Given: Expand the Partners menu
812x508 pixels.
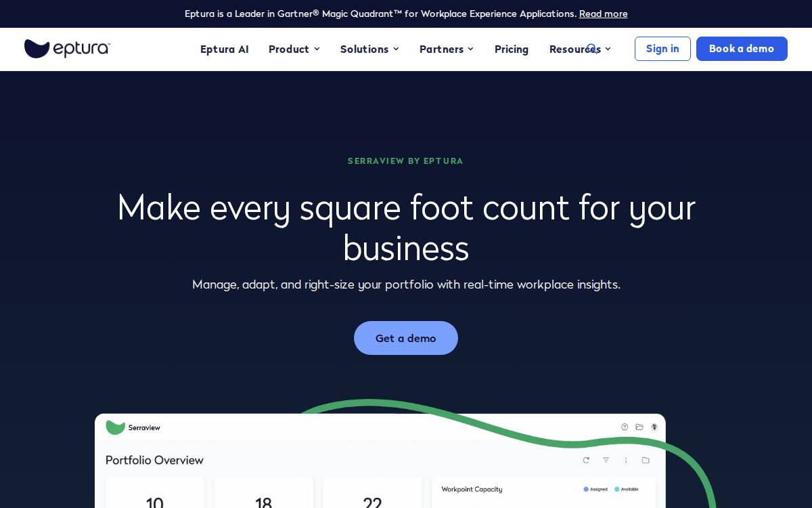Looking at the screenshot, I should (x=447, y=49).
